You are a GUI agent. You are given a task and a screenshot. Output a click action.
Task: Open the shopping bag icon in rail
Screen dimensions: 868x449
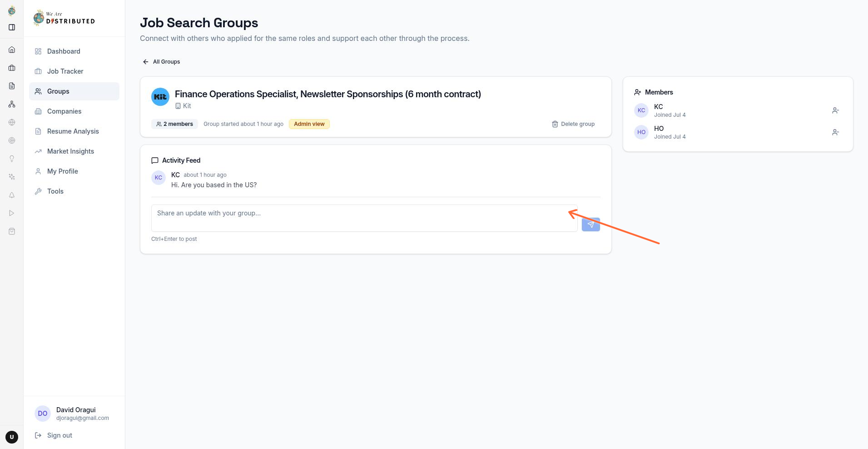(x=12, y=231)
